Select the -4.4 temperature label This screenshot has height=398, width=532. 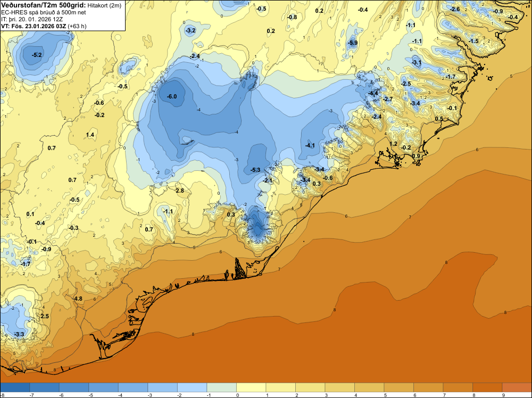point(373,93)
